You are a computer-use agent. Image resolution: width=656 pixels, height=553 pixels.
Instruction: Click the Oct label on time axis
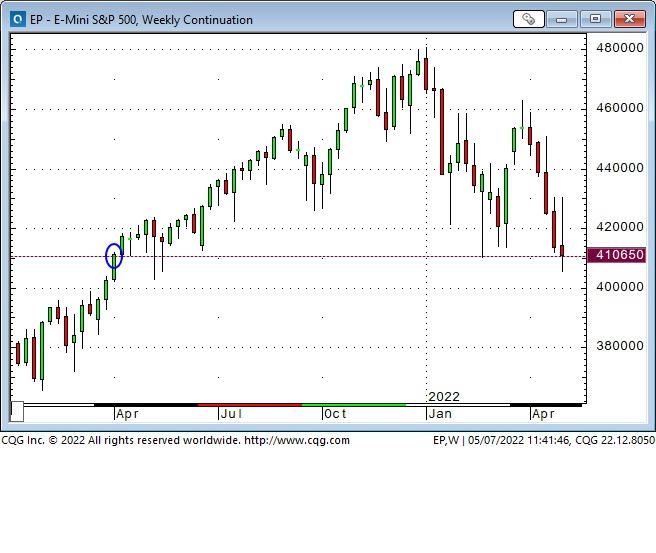point(335,414)
